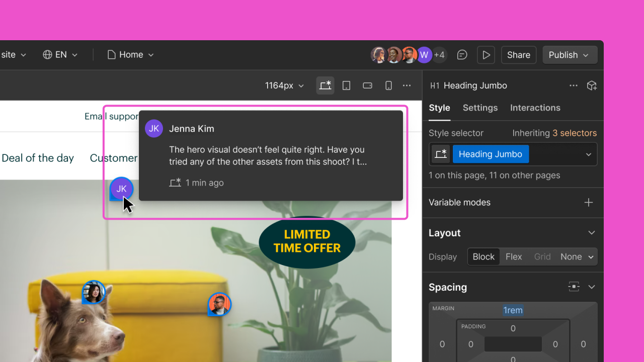Screen dimensions: 644x362
Task: Switch to mobile landscape breakpoint icon
Action: click(x=367, y=85)
